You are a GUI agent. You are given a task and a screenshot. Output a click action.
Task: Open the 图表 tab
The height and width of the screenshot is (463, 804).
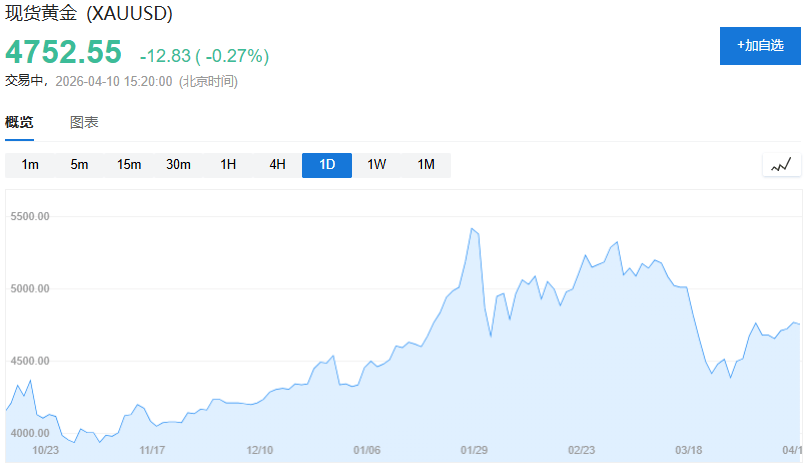[x=84, y=123]
